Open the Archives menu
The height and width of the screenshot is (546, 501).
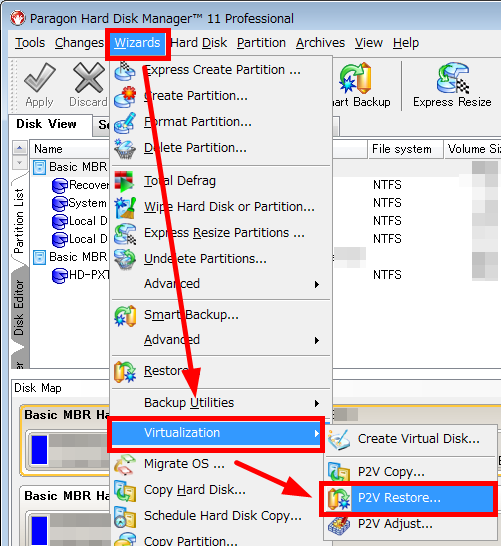(x=320, y=43)
